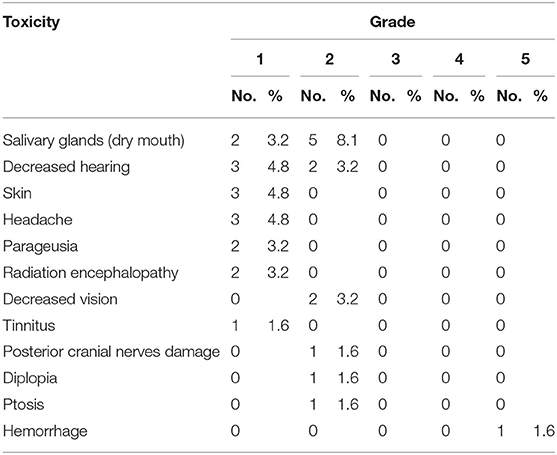This screenshot has width=557, height=455.
Task: Select the Grade 1 column heading
Action: [260, 59]
